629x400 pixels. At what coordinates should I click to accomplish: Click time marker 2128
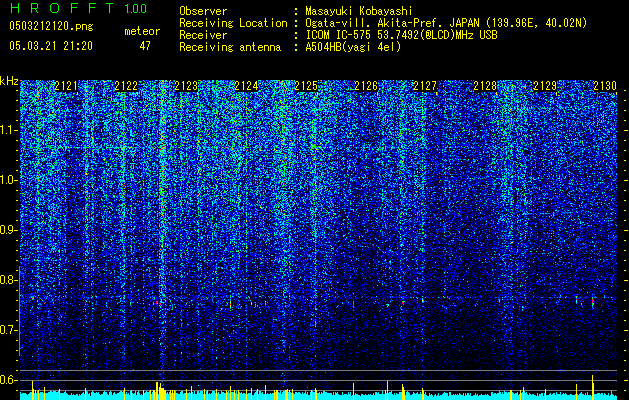485,86
